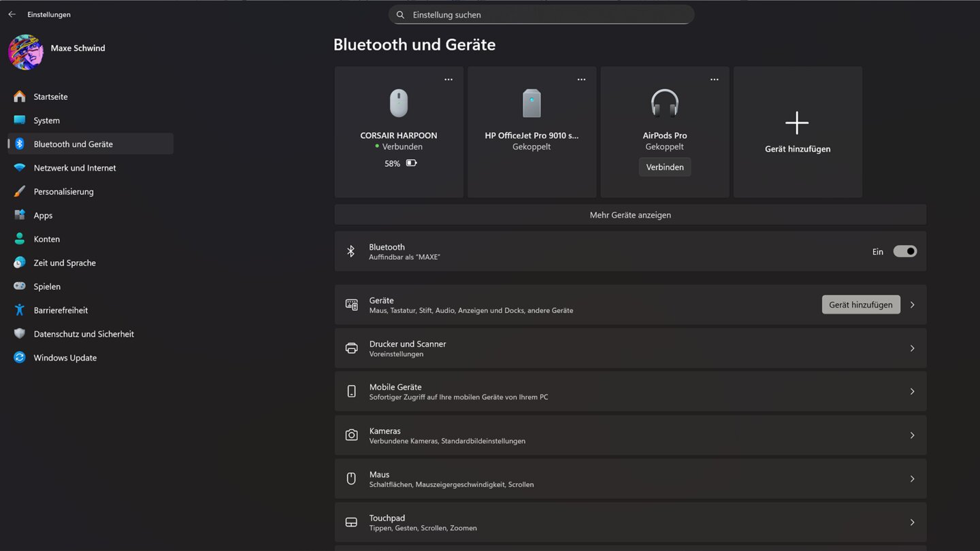The width and height of the screenshot is (980, 551).
Task: Open Personalisierung from the sidebar
Action: 64,192
